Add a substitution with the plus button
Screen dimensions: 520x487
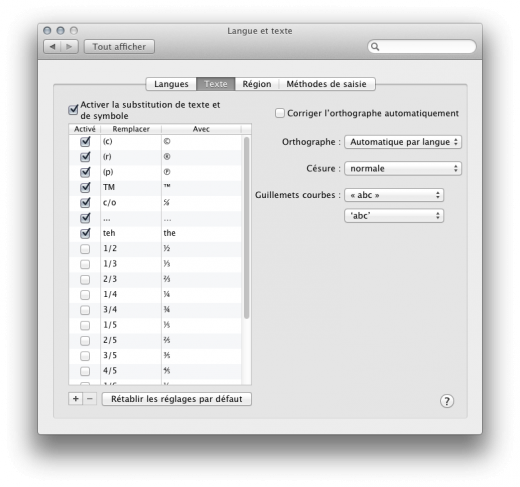[76, 399]
